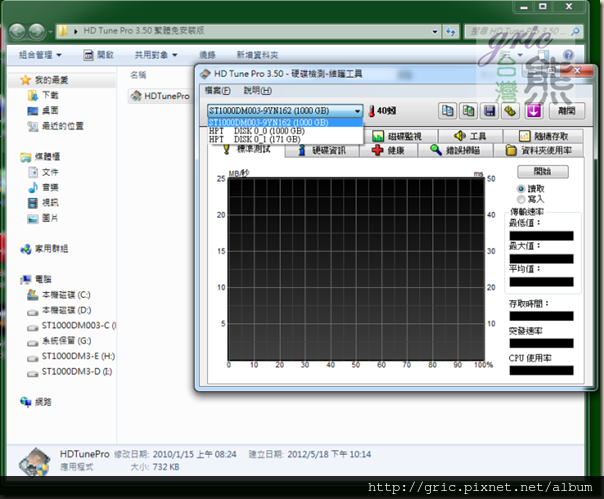Viewport: 604px width, 499px height.
Task: Click the yellow options icon in toolbar
Action: pyautogui.click(x=510, y=111)
